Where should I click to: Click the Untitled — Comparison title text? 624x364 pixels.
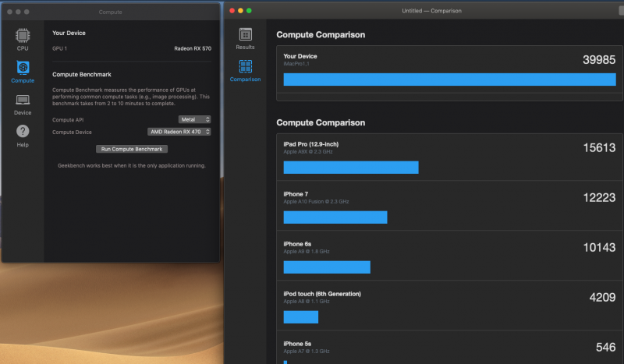(431, 11)
